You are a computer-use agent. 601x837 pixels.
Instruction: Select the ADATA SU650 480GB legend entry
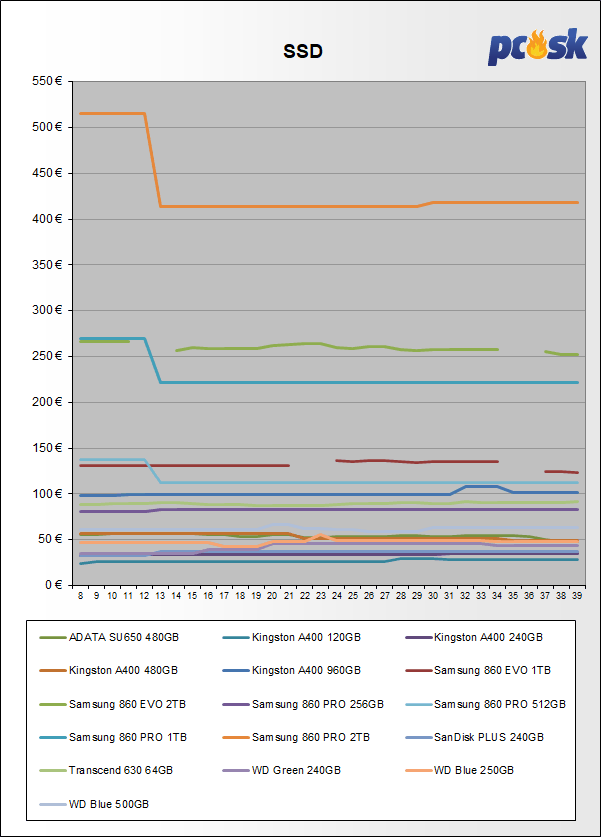(x=109, y=637)
